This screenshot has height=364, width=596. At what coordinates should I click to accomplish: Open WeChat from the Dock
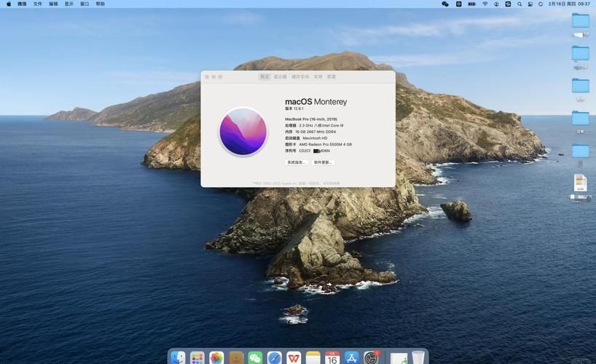255,357
